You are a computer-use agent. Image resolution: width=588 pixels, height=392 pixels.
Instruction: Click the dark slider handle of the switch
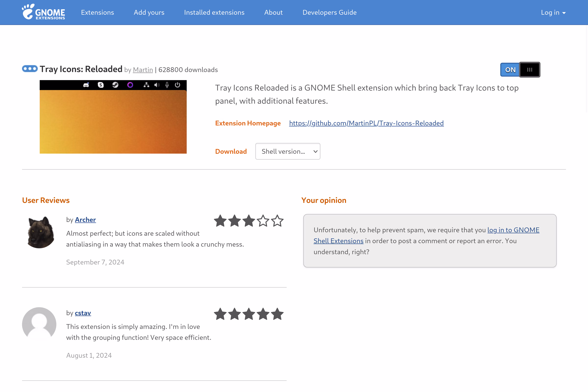[x=529, y=70]
